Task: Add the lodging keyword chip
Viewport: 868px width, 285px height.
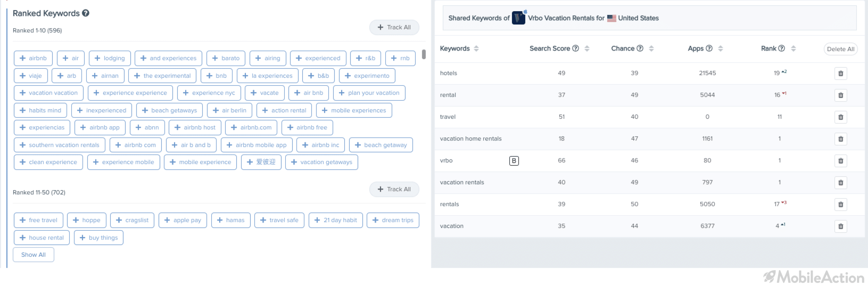Action: [110, 58]
